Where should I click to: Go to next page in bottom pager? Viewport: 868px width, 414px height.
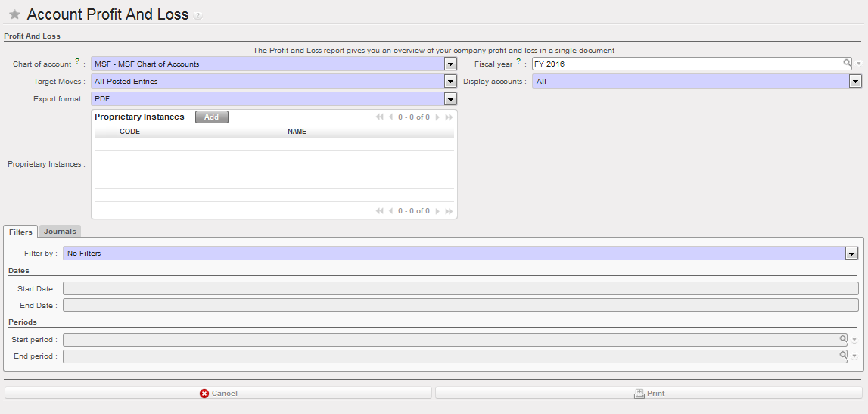[437, 211]
